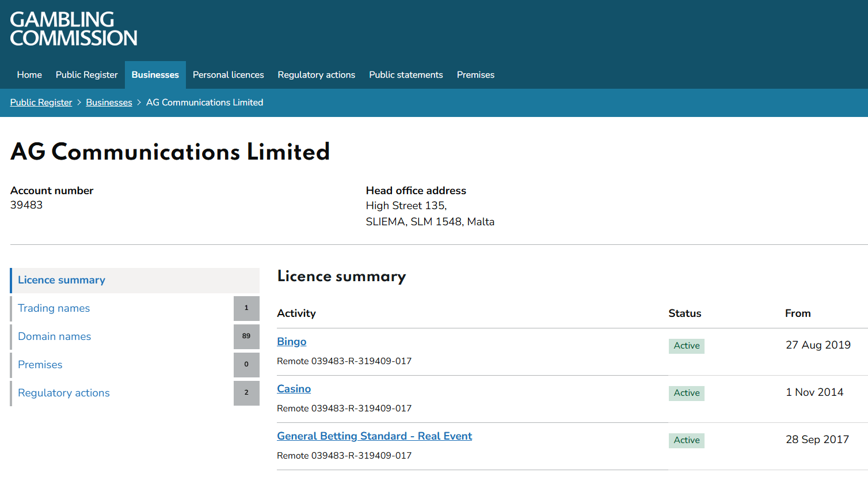
Task: Click Active status tag for General Betting
Action: pyautogui.click(x=687, y=440)
